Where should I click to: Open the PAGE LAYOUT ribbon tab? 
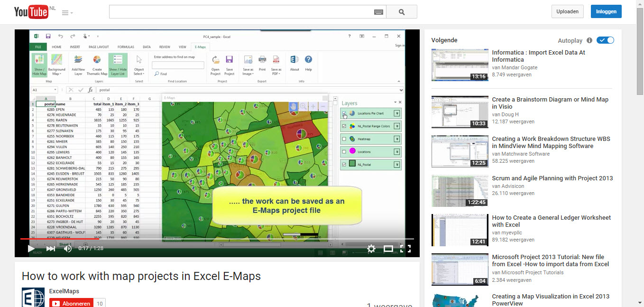[99, 47]
